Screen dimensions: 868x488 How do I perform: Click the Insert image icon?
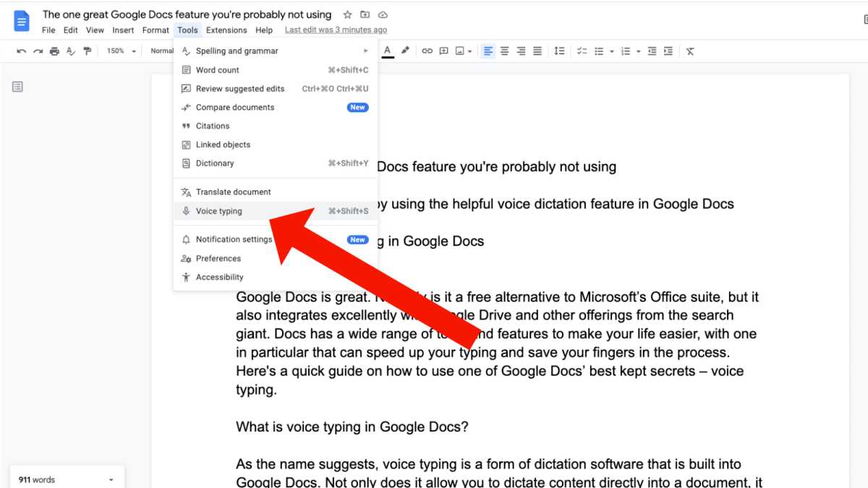pos(460,51)
